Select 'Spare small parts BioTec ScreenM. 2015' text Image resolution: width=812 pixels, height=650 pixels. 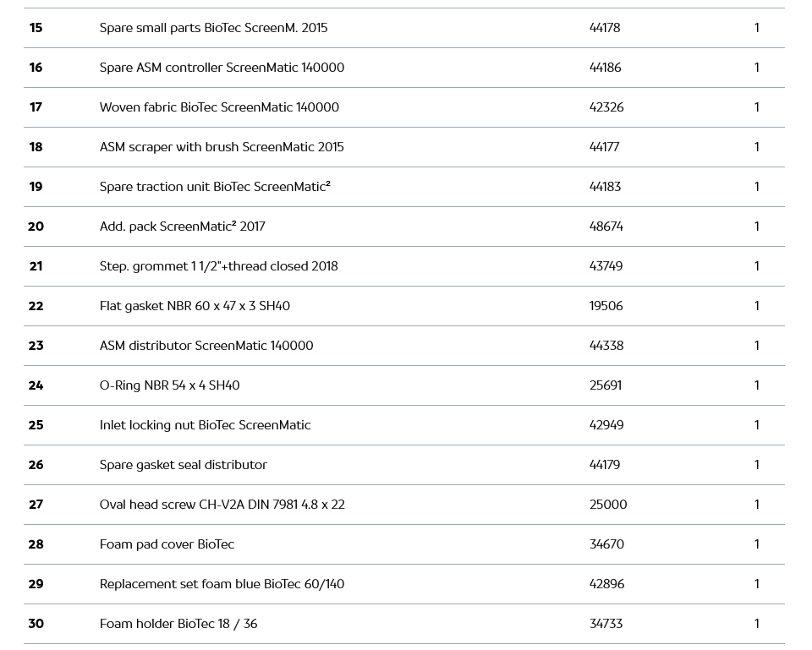(x=213, y=28)
